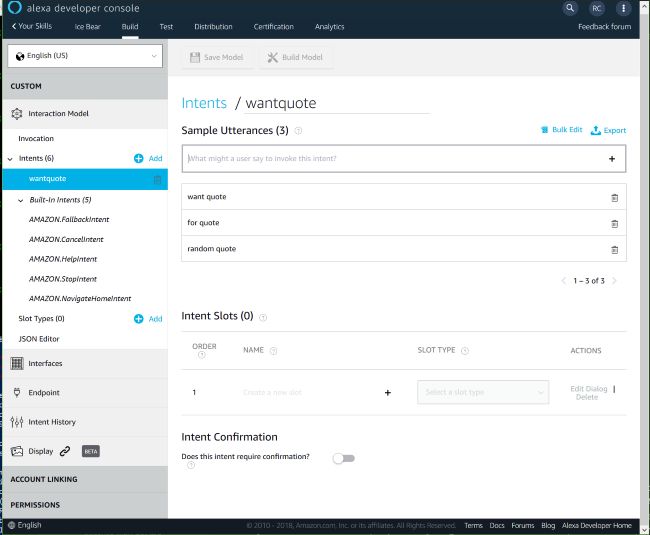This screenshot has height=535, width=650.
Task: Switch to the Analytics tab
Action: (x=330, y=27)
